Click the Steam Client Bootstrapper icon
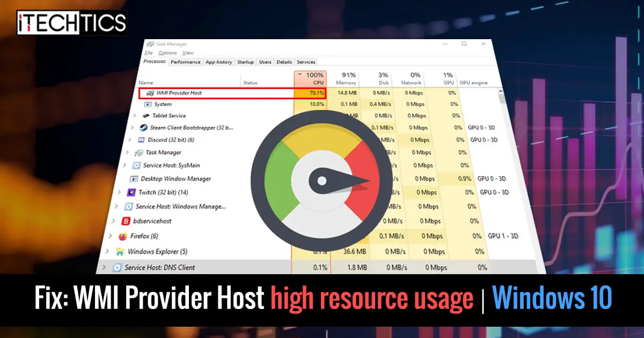644x338 pixels. point(144,128)
